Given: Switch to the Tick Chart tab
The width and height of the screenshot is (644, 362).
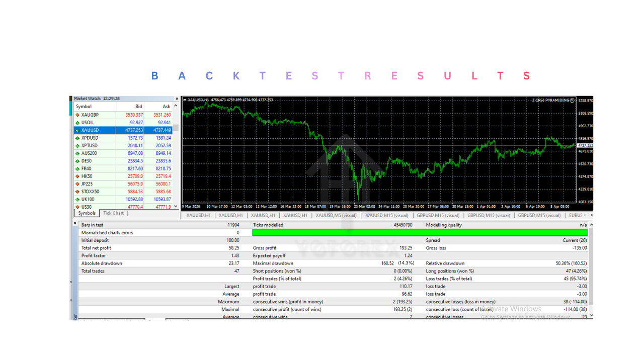Looking at the screenshot, I should pos(113,213).
